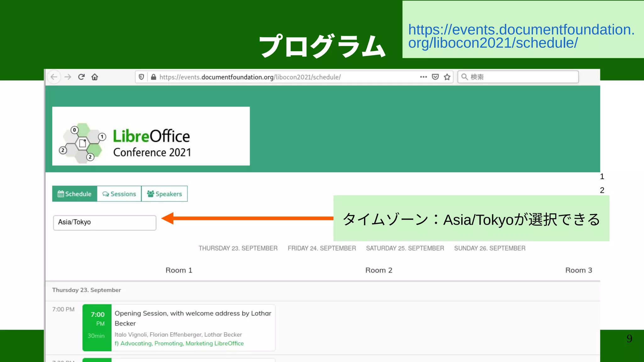The image size is (644, 362).
Task: Click the browser search field
Action: click(x=518, y=77)
